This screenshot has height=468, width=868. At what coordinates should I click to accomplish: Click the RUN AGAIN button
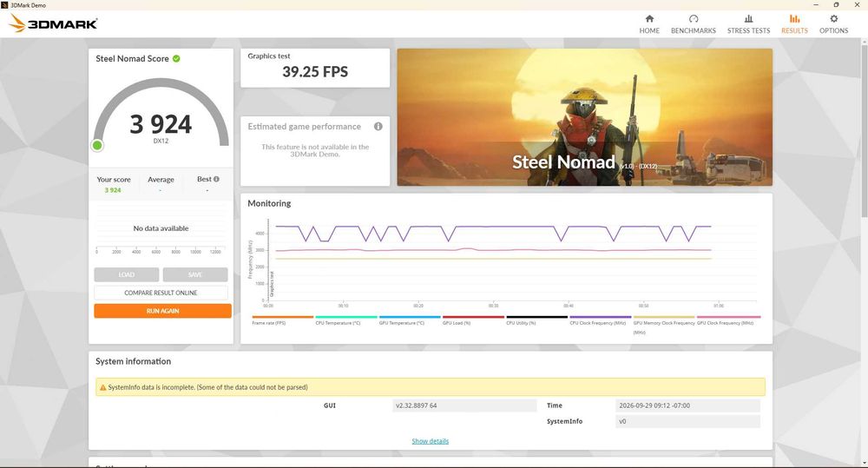pos(163,311)
